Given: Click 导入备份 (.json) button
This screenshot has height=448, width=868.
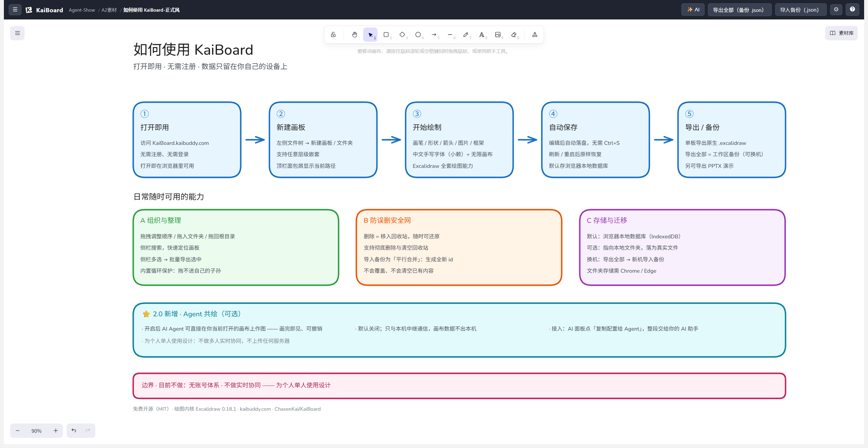Looking at the screenshot, I should (x=800, y=10).
